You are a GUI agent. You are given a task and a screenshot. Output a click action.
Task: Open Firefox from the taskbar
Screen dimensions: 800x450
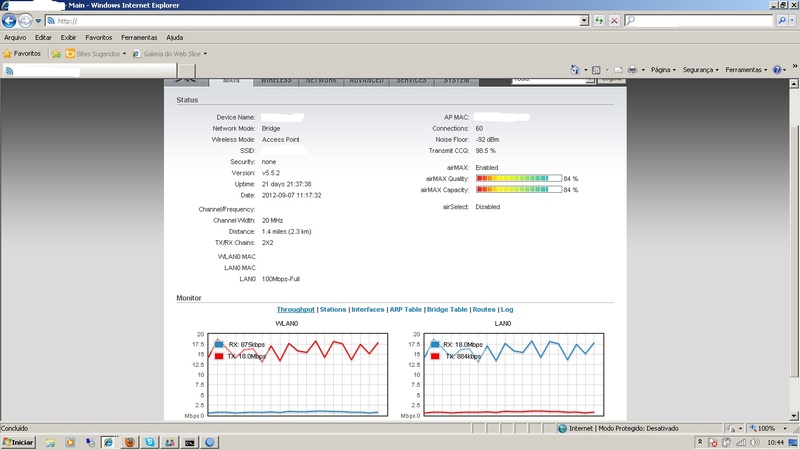coord(128,442)
